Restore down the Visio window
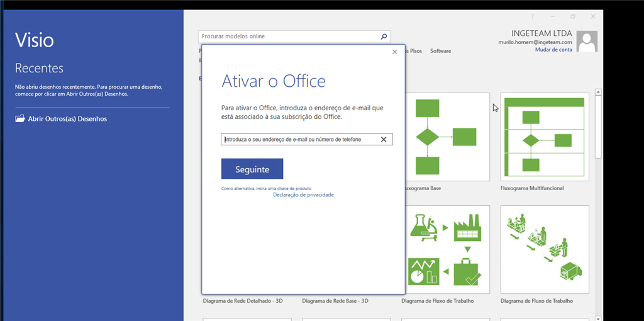Image resolution: width=644 pixels, height=321 pixels. (573, 16)
